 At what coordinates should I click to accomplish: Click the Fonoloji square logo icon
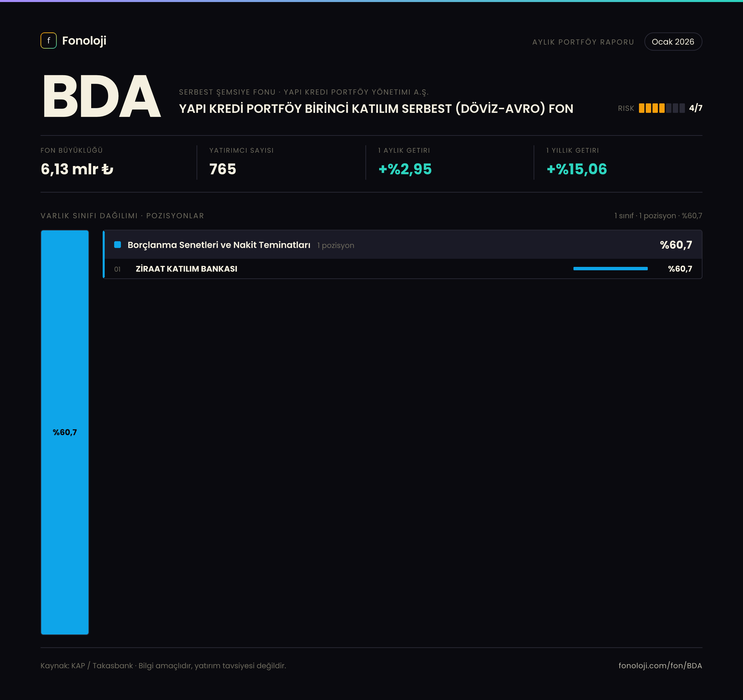(49, 41)
